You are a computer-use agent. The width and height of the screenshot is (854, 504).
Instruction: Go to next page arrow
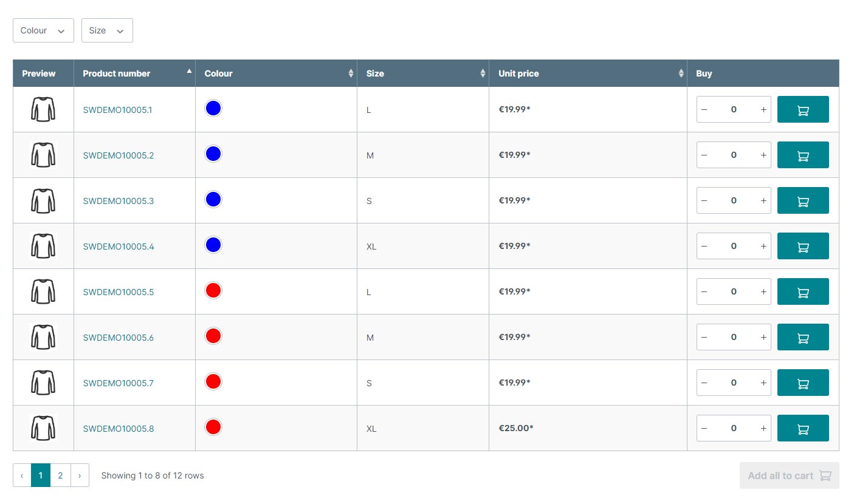[80, 475]
